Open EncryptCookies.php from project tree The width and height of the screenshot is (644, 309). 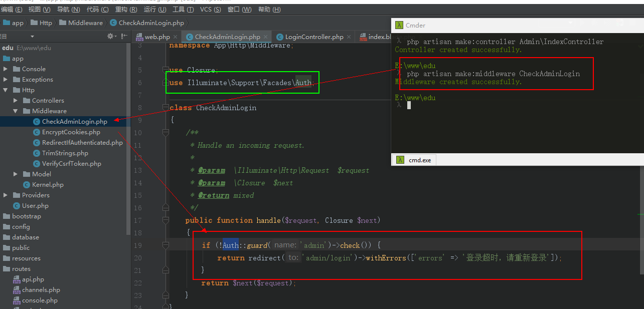[x=71, y=132]
